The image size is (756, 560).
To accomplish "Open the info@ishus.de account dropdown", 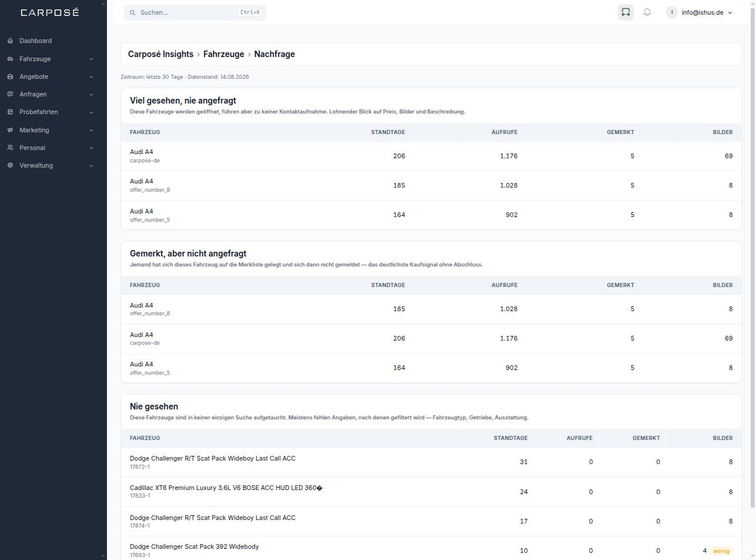I will [x=700, y=12].
